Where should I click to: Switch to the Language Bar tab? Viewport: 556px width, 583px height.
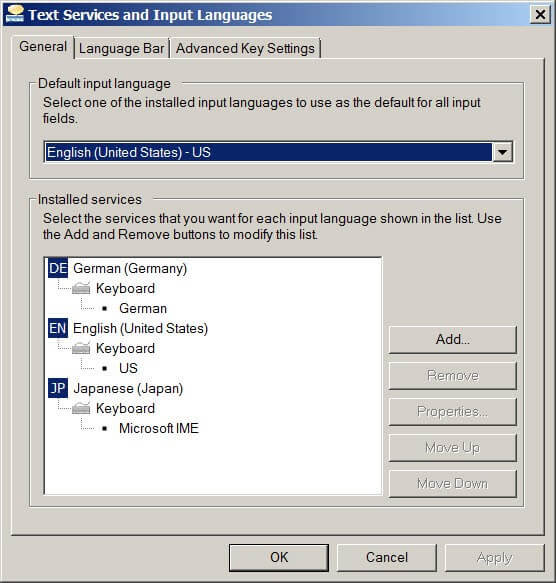(x=122, y=49)
